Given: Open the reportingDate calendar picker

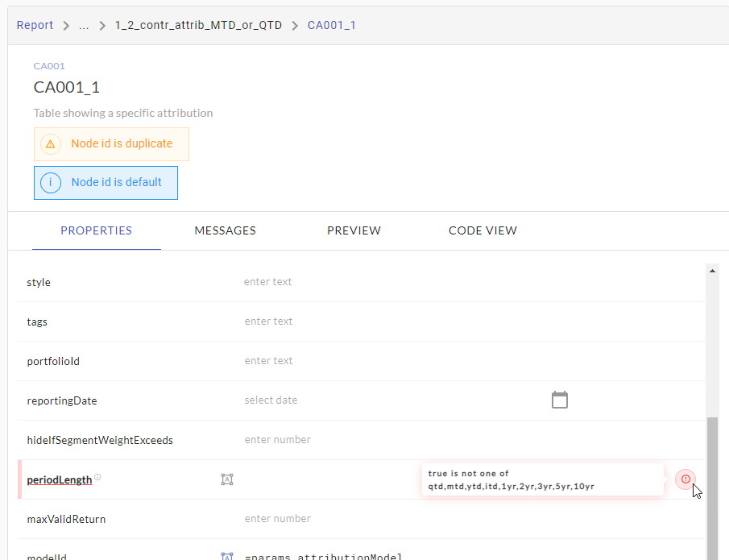Looking at the screenshot, I should coord(560,400).
